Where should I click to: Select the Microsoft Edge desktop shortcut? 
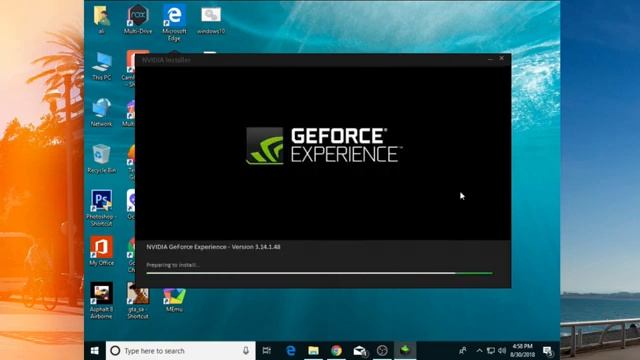[174, 23]
